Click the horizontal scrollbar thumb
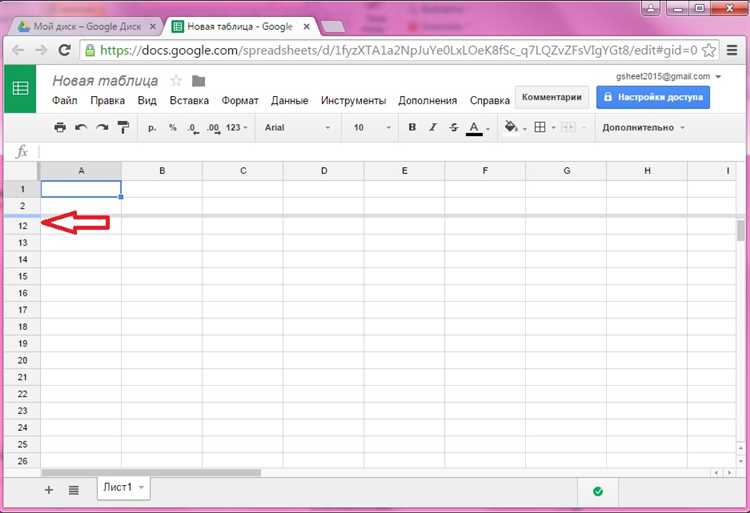The height and width of the screenshot is (513, 750). click(151, 473)
